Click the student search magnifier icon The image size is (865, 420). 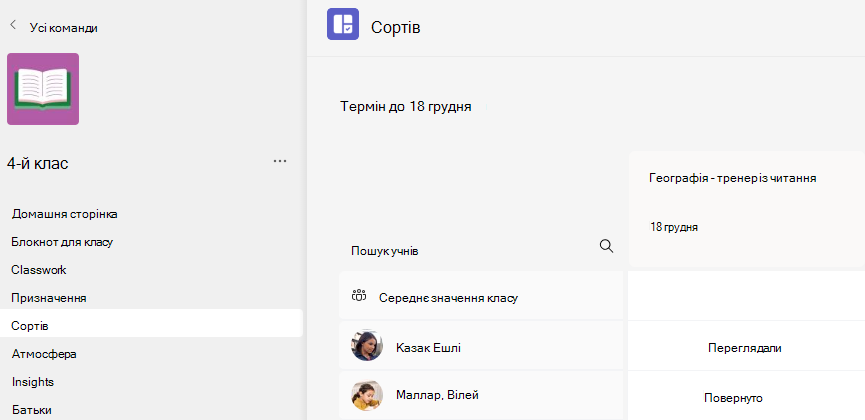pos(606,246)
